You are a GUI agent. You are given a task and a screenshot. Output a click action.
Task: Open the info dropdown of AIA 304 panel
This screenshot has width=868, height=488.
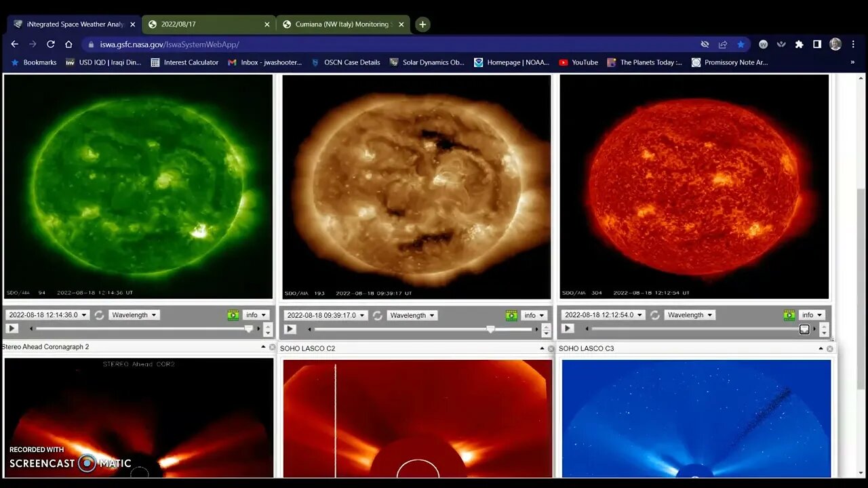812,315
